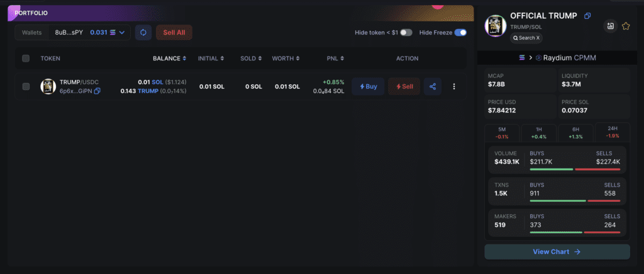Click the MCAP $7.8B value
The height and width of the screenshot is (274, 644).
click(x=497, y=84)
